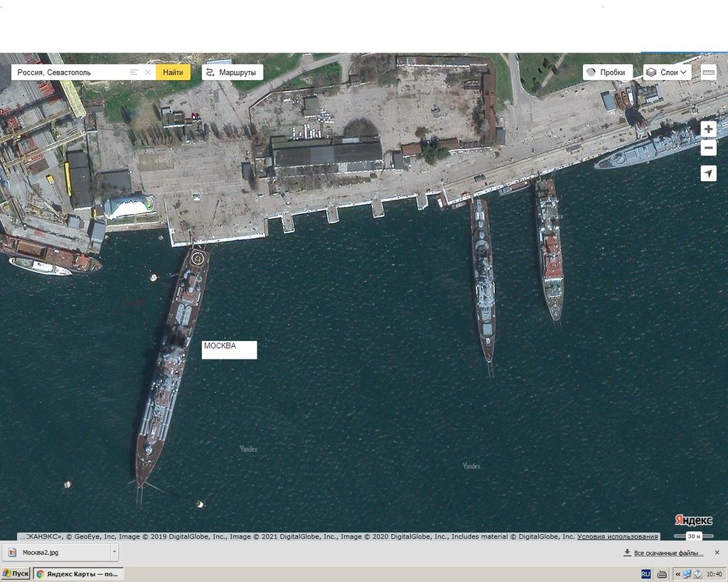Select the ruler distance measuring tool
The height and width of the screenshot is (582, 728).
708,72
